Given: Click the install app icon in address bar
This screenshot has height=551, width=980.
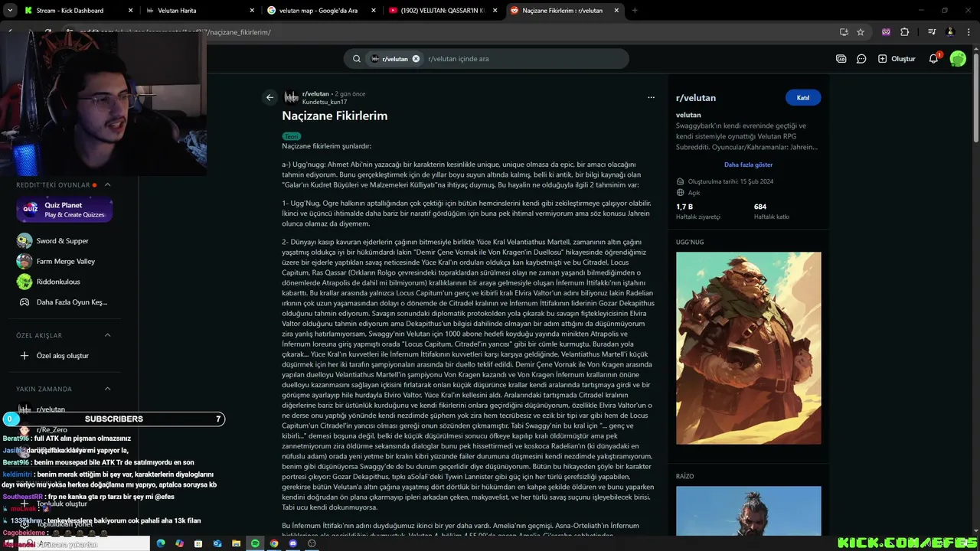Looking at the screenshot, I should click(844, 32).
